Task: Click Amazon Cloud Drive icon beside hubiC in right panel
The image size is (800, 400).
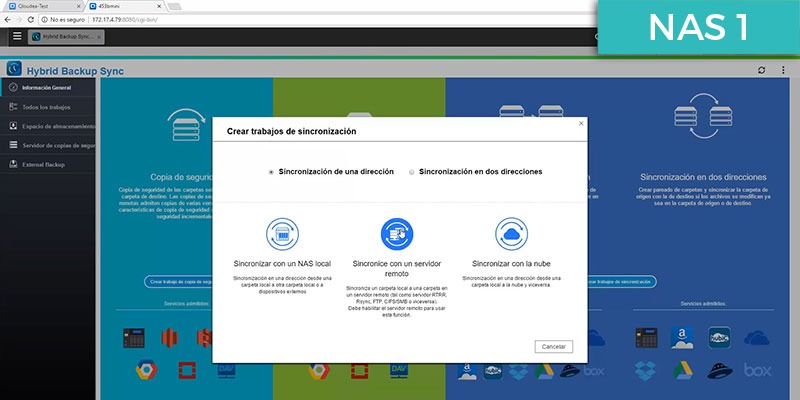Action: coord(682,338)
